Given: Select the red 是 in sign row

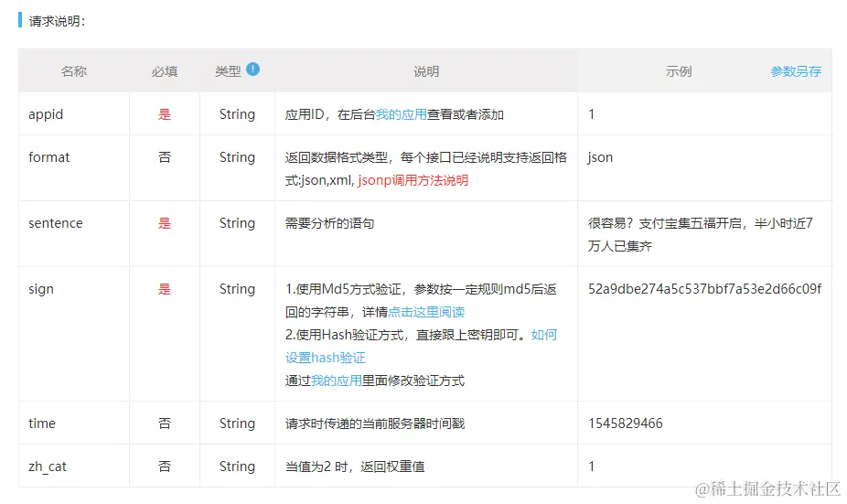Looking at the screenshot, I should 165,289.
